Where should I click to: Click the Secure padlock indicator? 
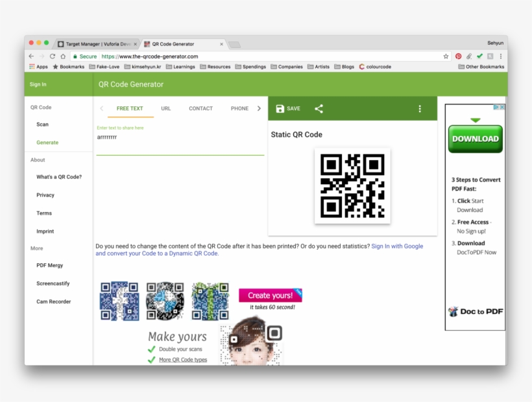click(x=85, y=56)
